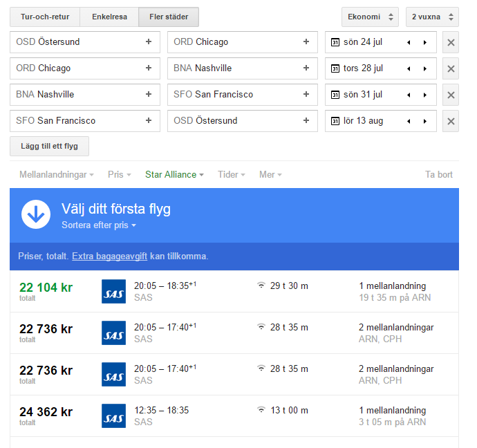The width and height of the screenshot is (477, 448).
Task: Click the plus icon beside ORD Chicago origin
Action: pyautogui.click(x=148, y=68)
